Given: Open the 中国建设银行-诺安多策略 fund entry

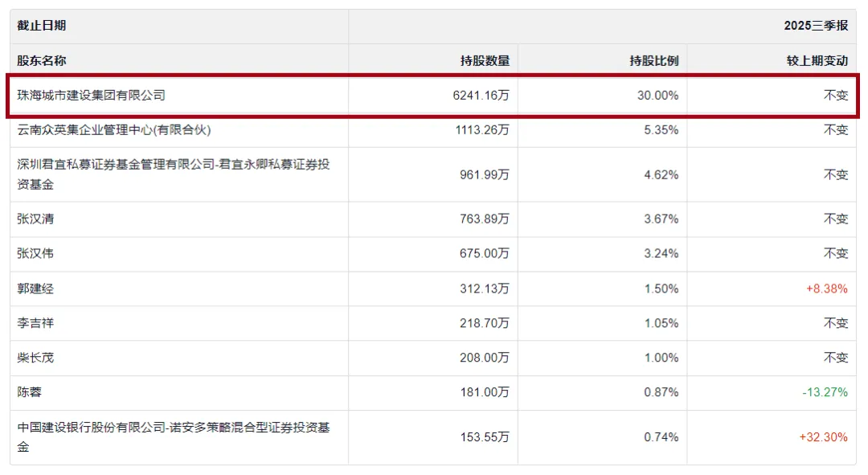Looking at the screenshot, I should click(174, 436).
